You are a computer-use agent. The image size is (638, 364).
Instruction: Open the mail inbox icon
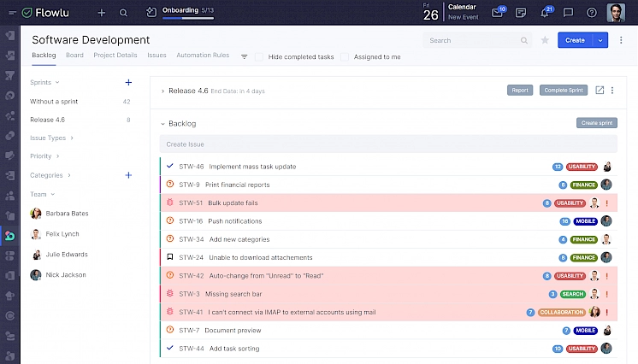[498, 13]
